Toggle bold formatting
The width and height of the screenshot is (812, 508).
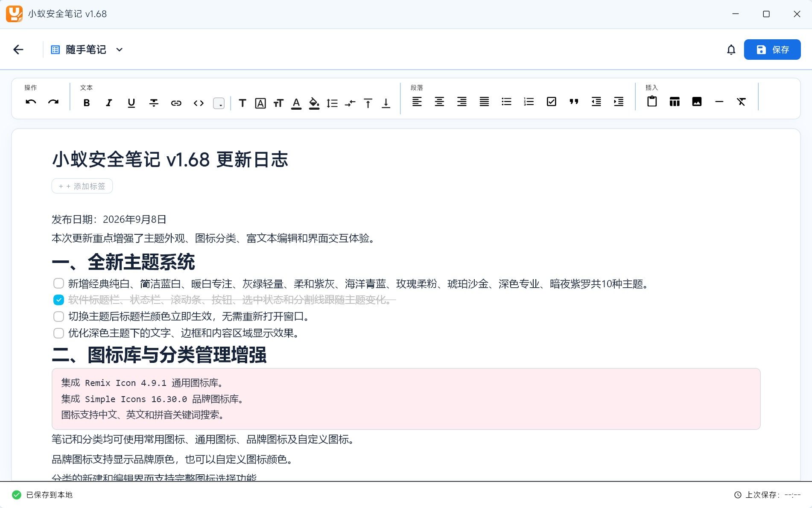(87, 102)
